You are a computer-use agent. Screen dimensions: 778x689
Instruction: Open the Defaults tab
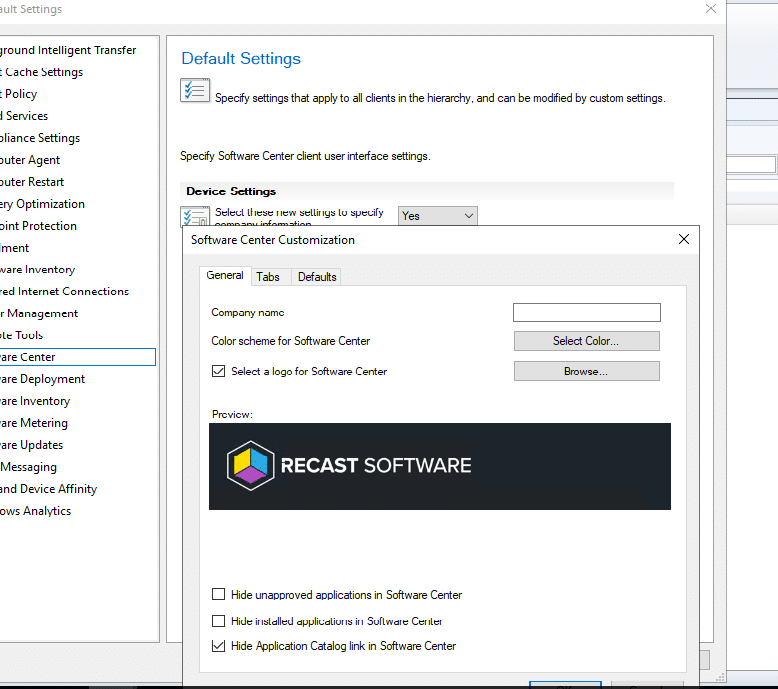pyautogui.click(x=317, y=277)
